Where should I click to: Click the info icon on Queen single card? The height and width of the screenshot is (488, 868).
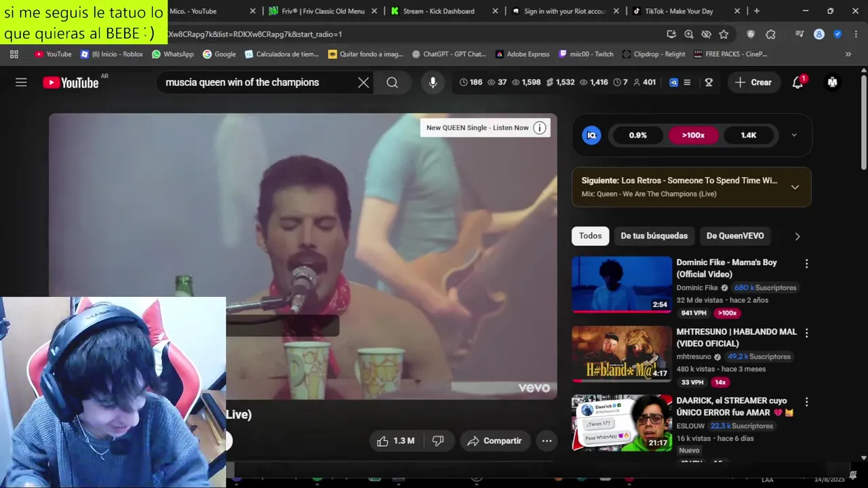540,127
